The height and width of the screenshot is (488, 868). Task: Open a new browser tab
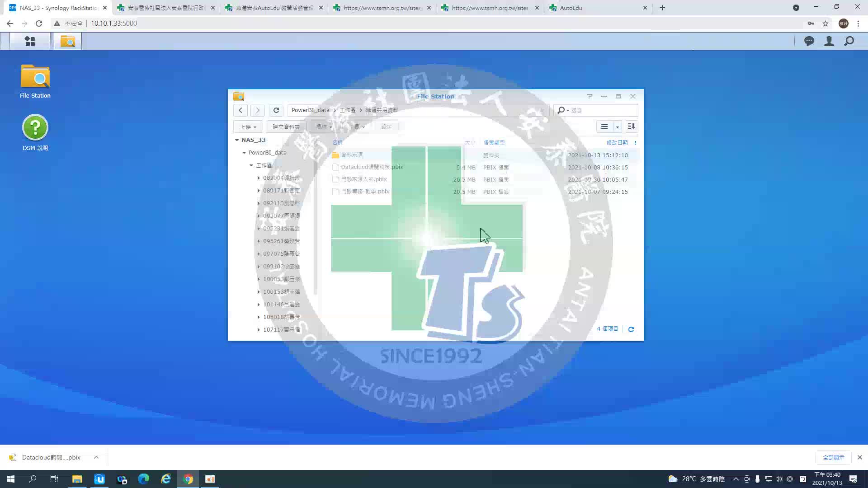click(x=662, y=8)
